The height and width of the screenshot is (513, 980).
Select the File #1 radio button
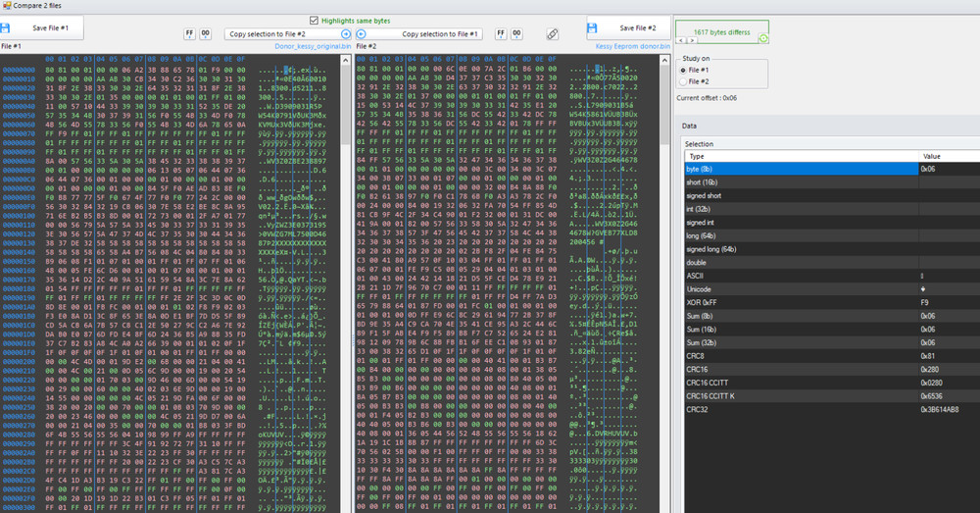(683, 71)
